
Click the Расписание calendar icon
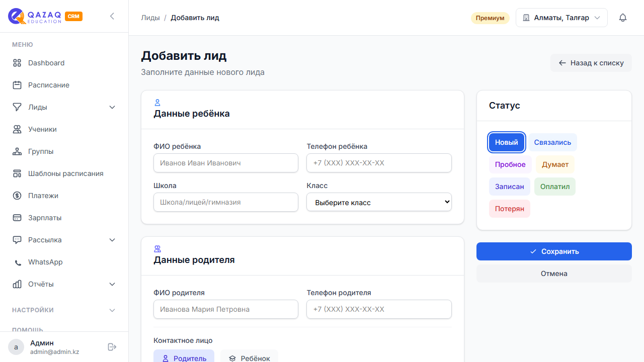coord(17,85)
